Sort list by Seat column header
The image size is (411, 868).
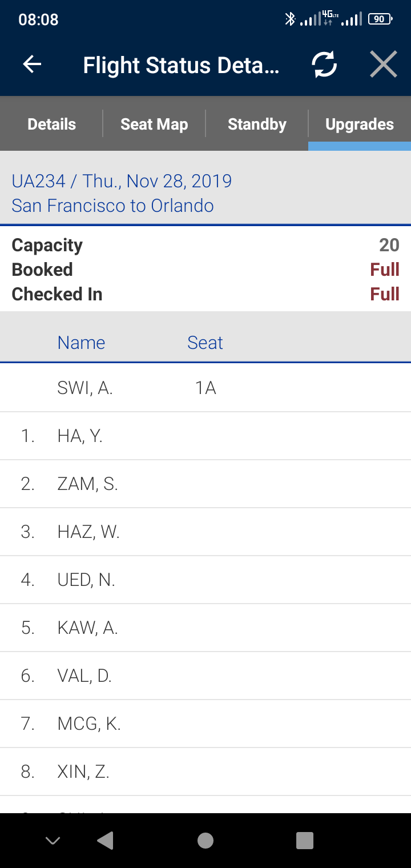point(205,343)
